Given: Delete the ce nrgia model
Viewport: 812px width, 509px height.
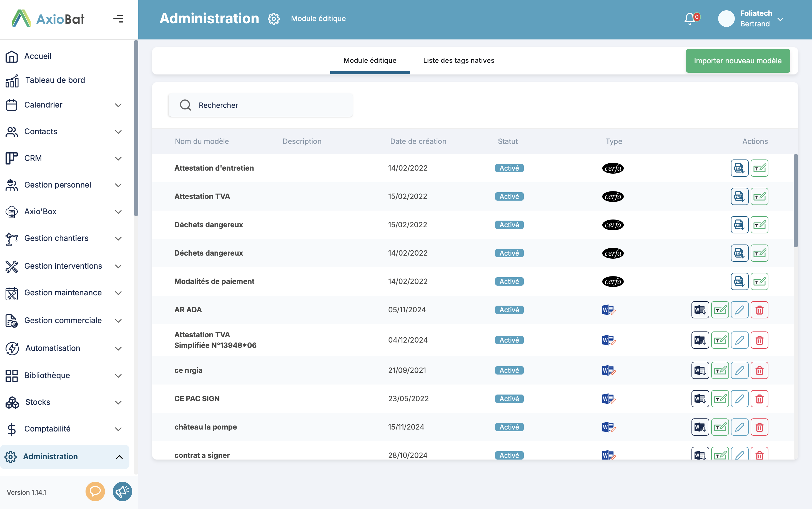Looking at the screenshot, I should (x=759, y=370).
